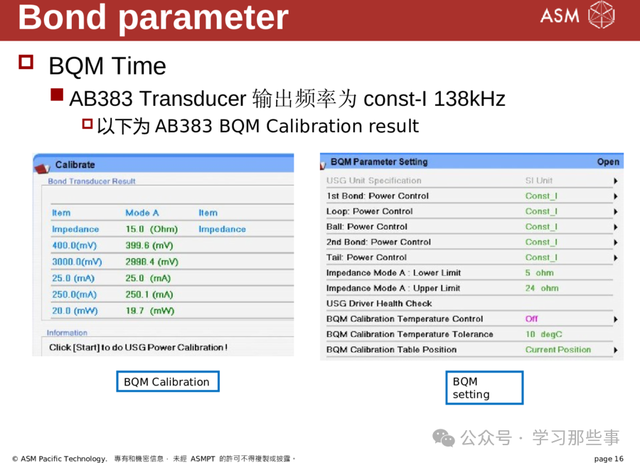Click Open in BQM Parameter Setting header
Viewport: 640px width, 463px height.
pos(608,162)
